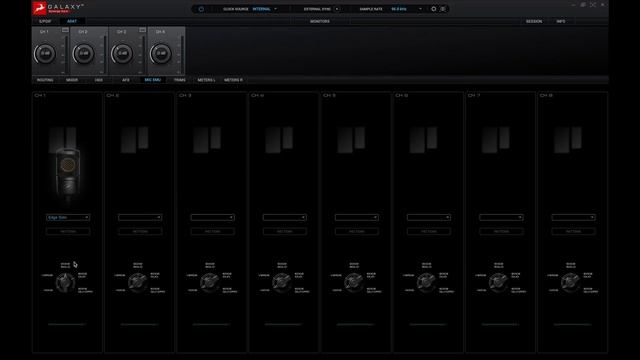Click the empty mic placeholder in CH 8 strip

568,140
